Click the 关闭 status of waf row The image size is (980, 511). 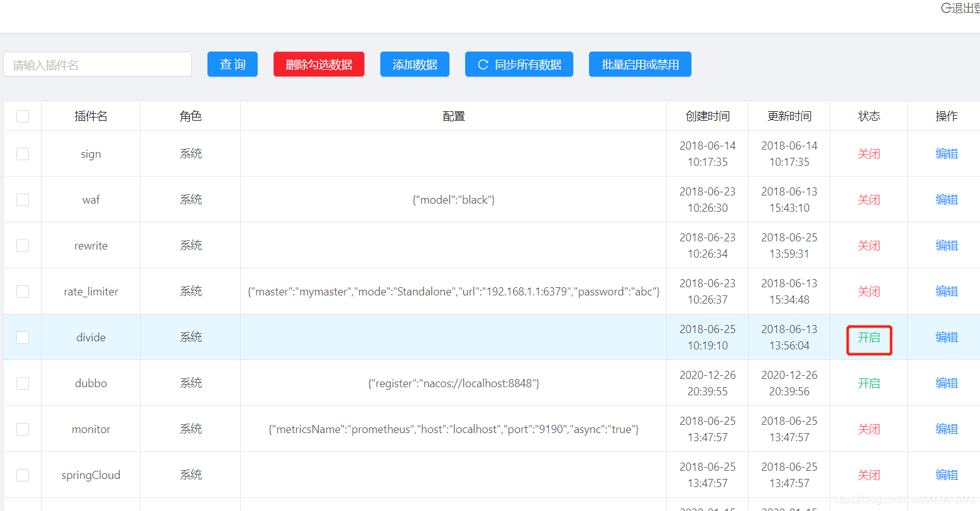869,200
